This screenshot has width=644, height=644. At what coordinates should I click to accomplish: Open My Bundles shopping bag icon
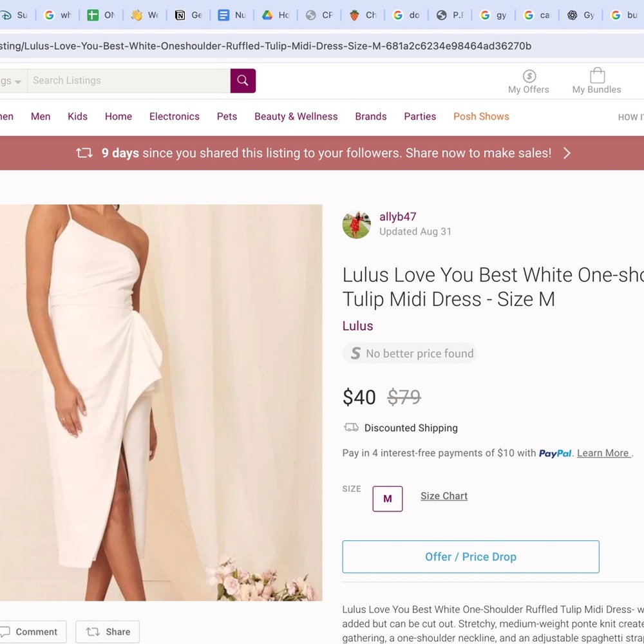coord(597,75)
